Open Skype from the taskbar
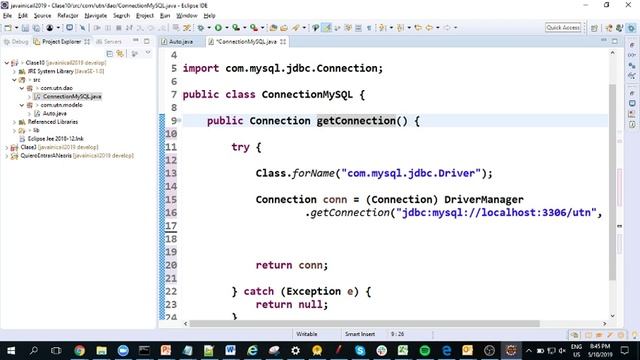640x360 pixels. click(360, 350)
